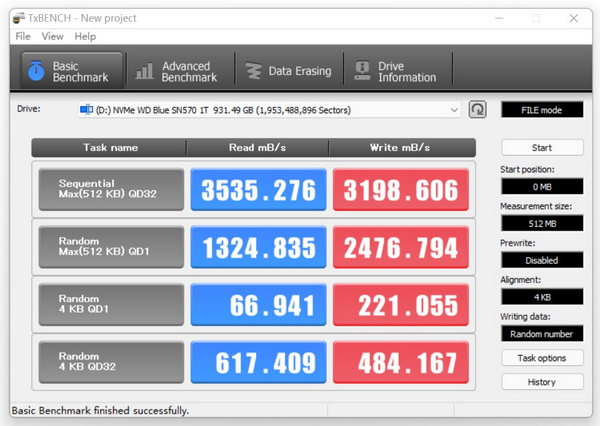Close the TxBENCH window
600x426 pixels.
point(574,18)
